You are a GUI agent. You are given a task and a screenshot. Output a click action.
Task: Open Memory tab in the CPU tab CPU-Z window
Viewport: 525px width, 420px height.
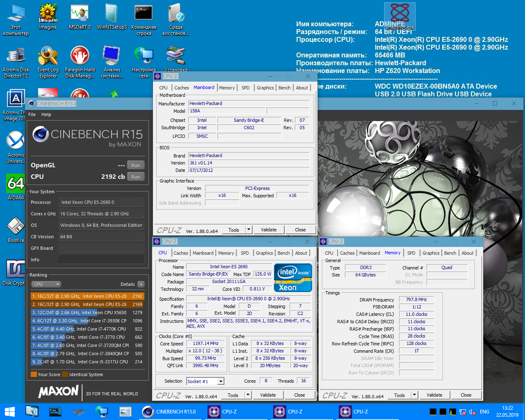(x=226, y=253)
